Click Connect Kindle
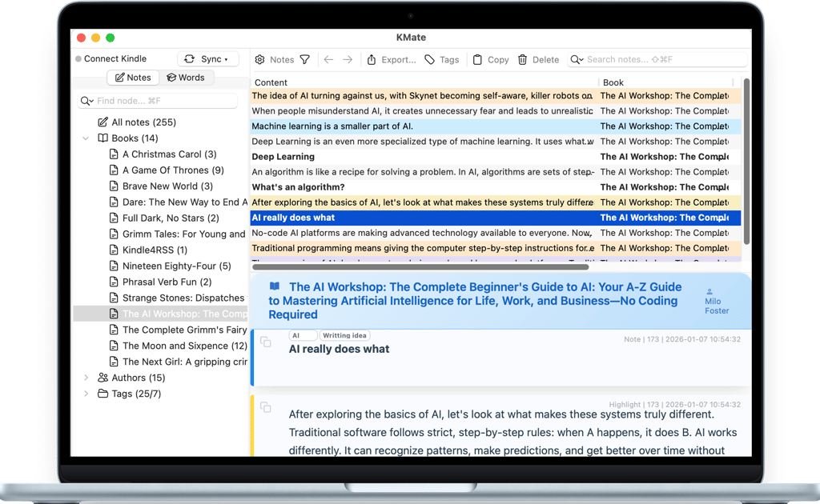This screenshot has height=504, width=820. (x=115, y=58)
